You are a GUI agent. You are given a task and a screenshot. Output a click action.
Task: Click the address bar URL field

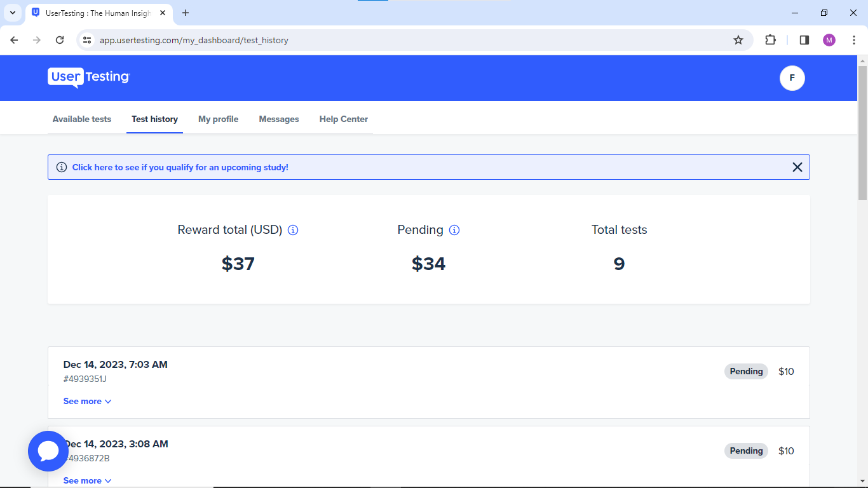pos(407,40)
